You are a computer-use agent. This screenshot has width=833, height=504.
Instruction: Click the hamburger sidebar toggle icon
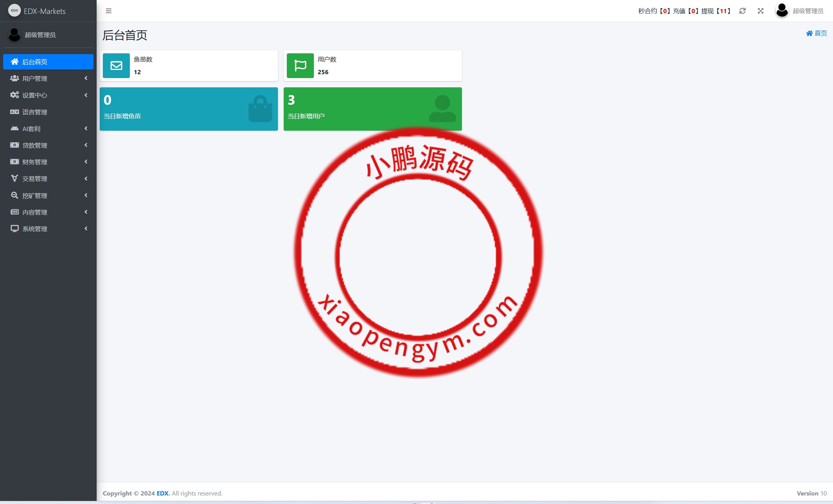(109, 11)
